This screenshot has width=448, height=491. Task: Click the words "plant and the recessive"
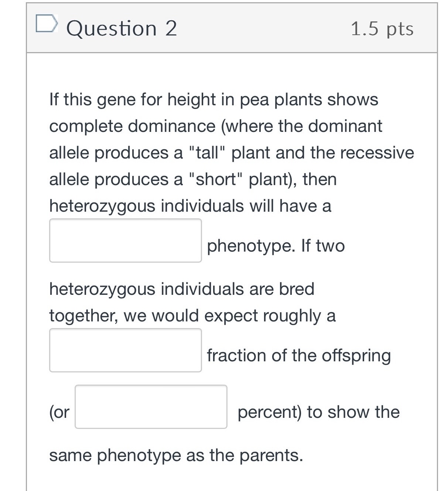(x=322, y=153)
